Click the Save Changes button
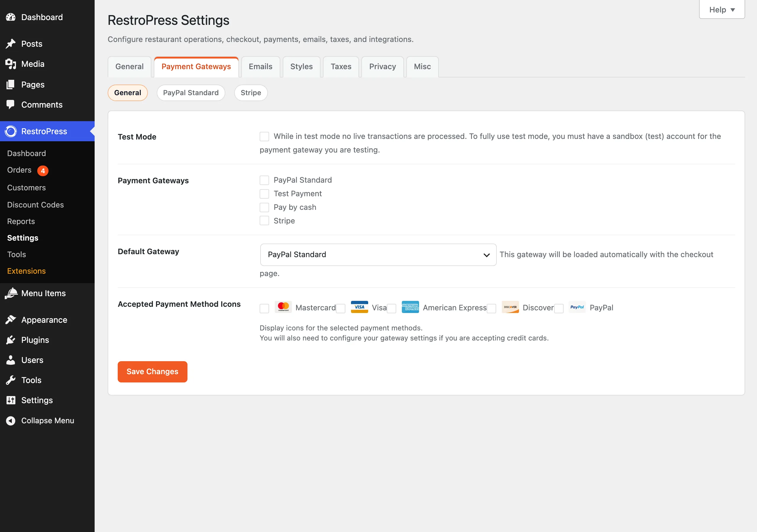 pyautogui.click(x=152, y=372)
